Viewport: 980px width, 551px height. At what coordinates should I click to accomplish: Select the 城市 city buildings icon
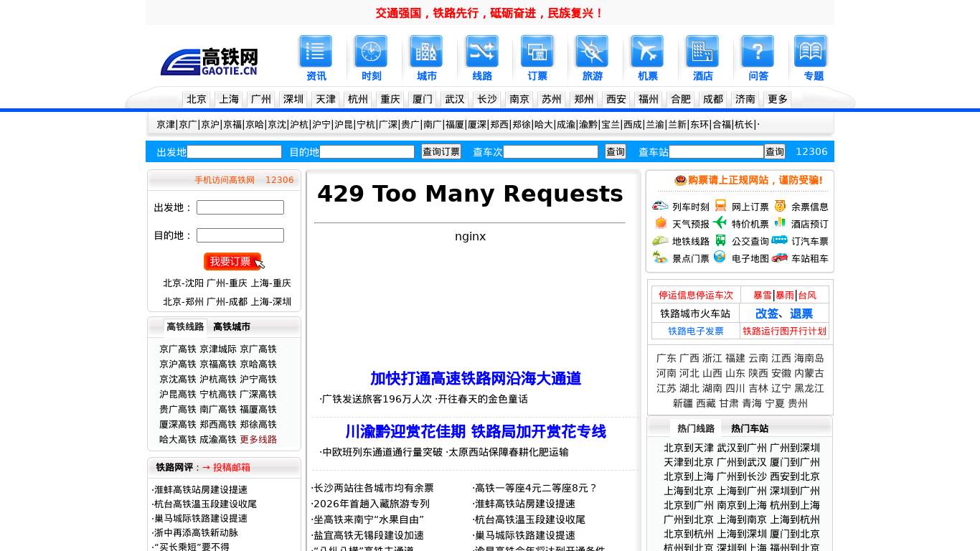(426, 52)
